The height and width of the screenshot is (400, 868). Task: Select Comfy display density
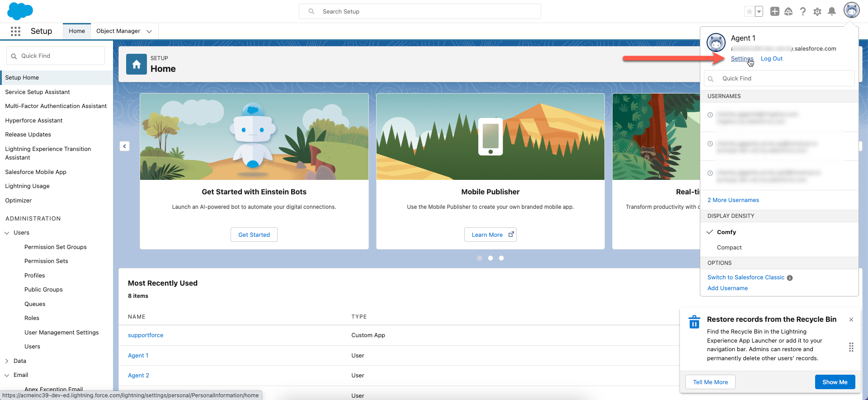(x=726, y=232)
